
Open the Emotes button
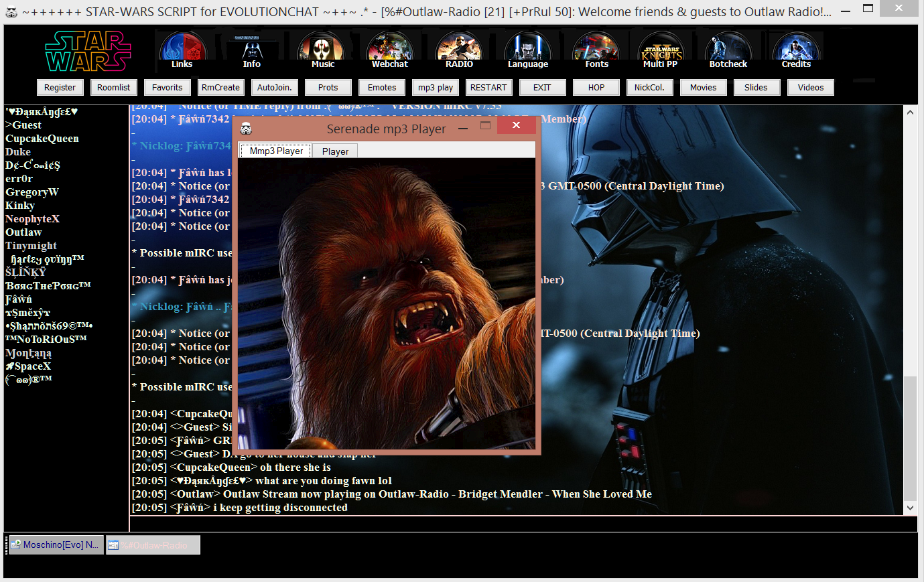[382, 88]
